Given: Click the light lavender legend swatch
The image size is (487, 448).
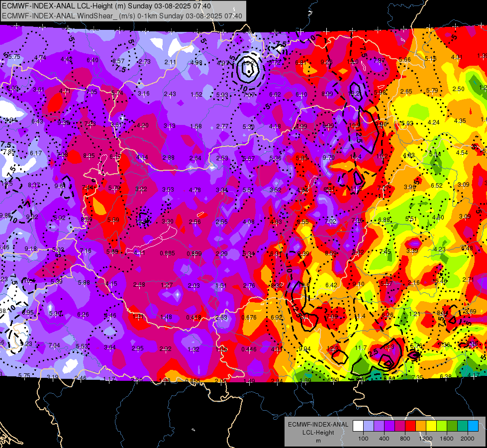Looking at the screenshot, I should (x=368, y=426).
